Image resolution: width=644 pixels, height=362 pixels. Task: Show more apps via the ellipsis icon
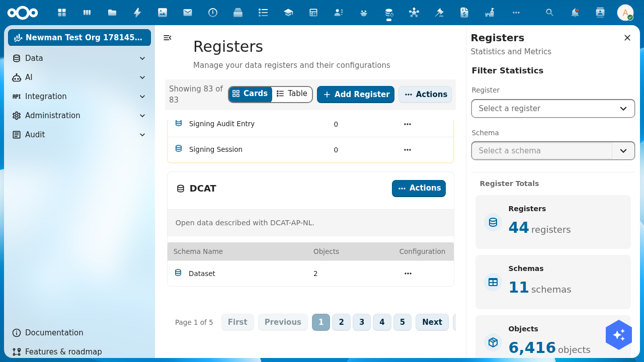516,13
